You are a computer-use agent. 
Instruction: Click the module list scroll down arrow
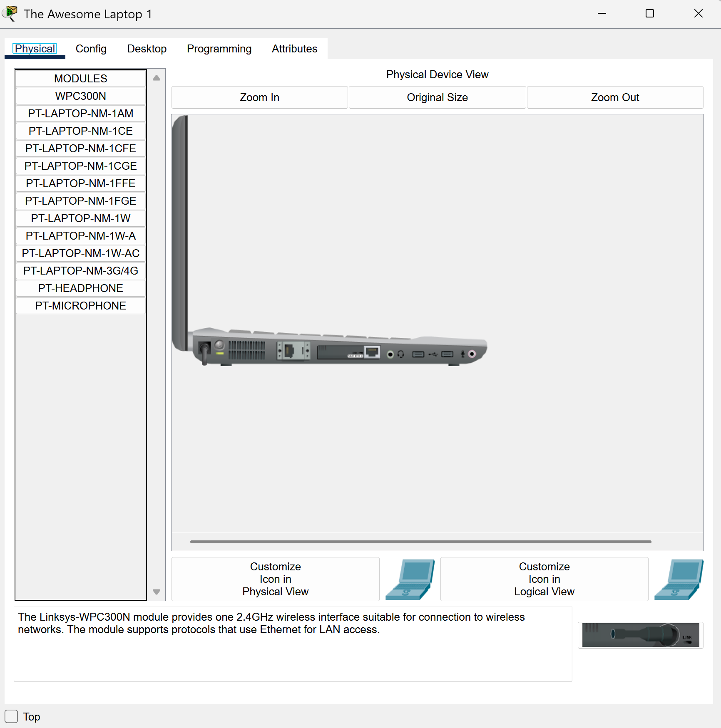(157, 592)
